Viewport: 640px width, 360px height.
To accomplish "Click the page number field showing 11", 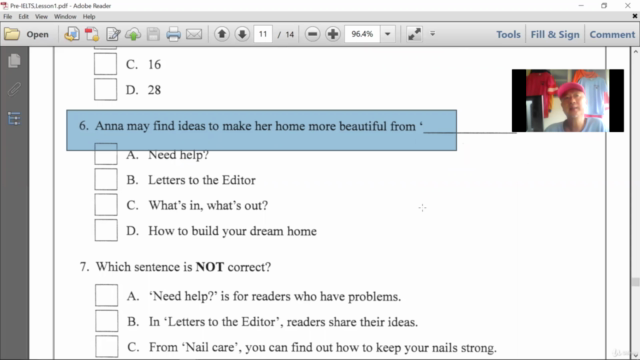I will click(263, 34).
